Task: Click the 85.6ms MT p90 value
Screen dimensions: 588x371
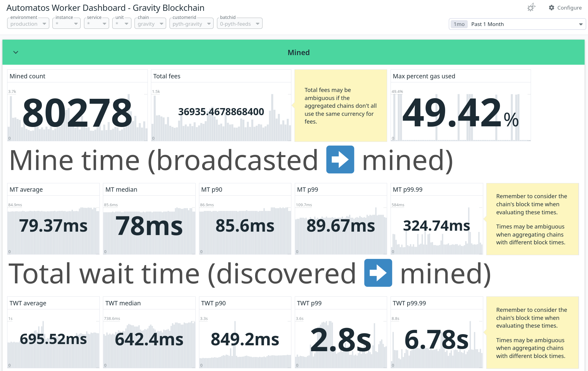Action: tap(245, 225)
